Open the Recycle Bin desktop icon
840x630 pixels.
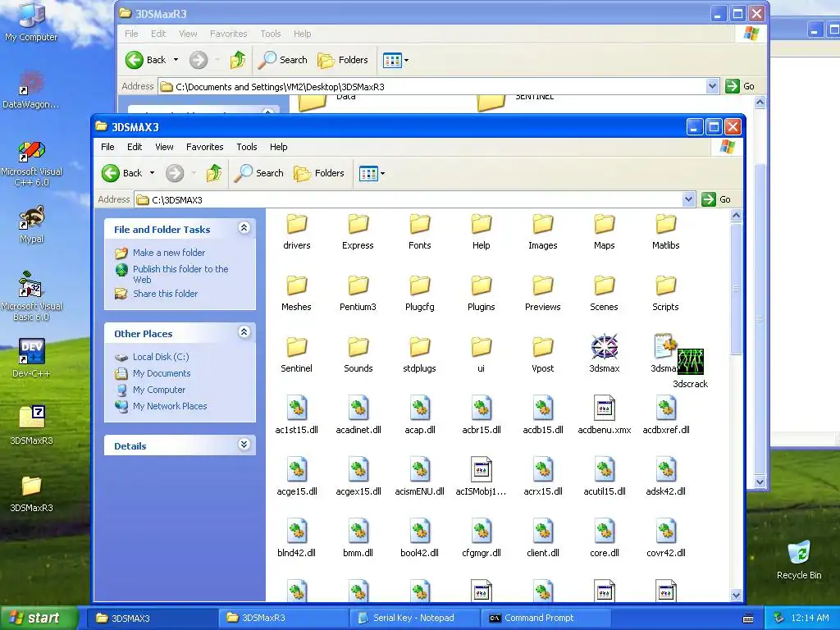(x=799, y=560)
